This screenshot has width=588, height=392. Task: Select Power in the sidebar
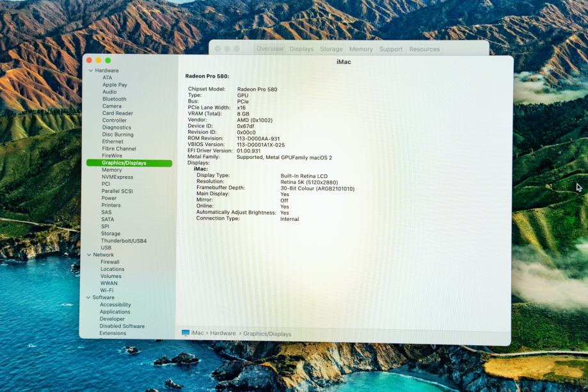[x=109, y=199]
